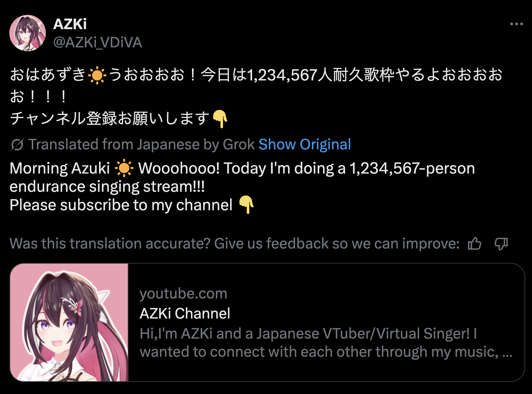Click the pointing-down emoji after 'my channel'

point(246,205)
